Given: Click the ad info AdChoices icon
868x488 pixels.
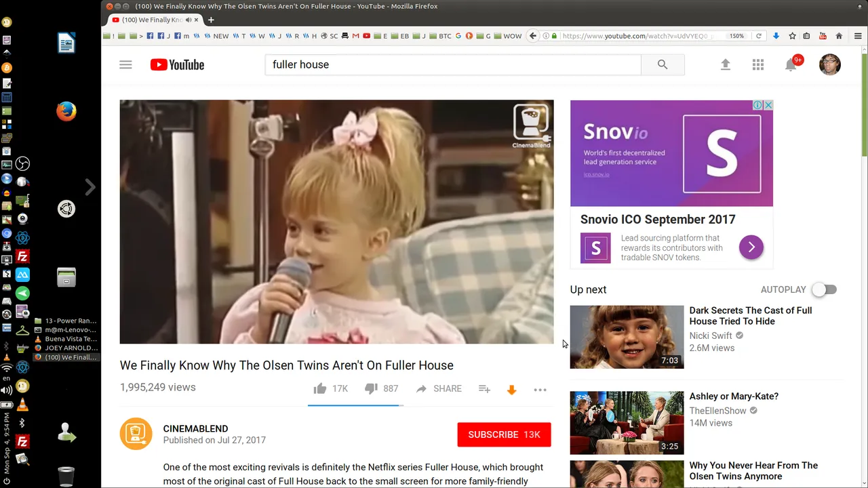Looking at the screenshot, I should [x=758, y=105].
